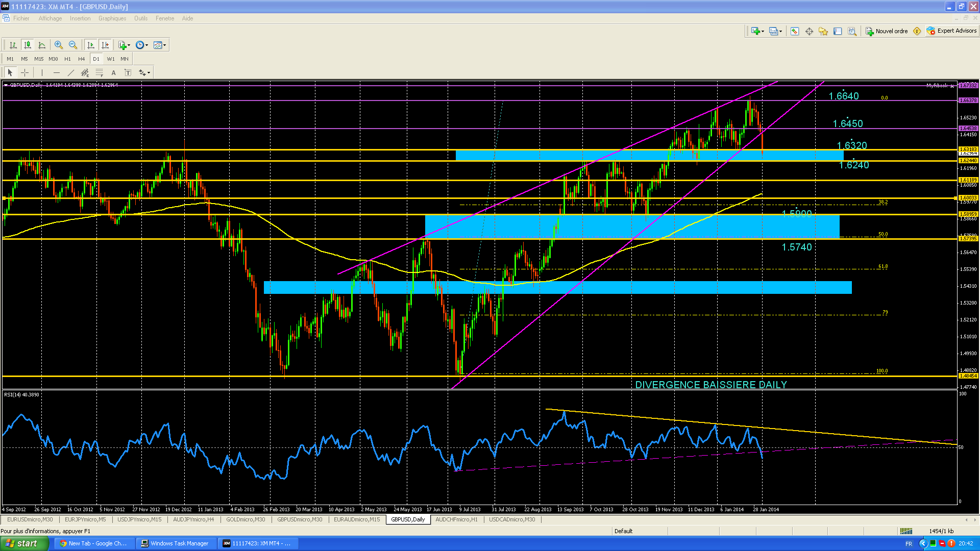Open the templates dropdown arrow
980x551 pixels.
[164, 45]
